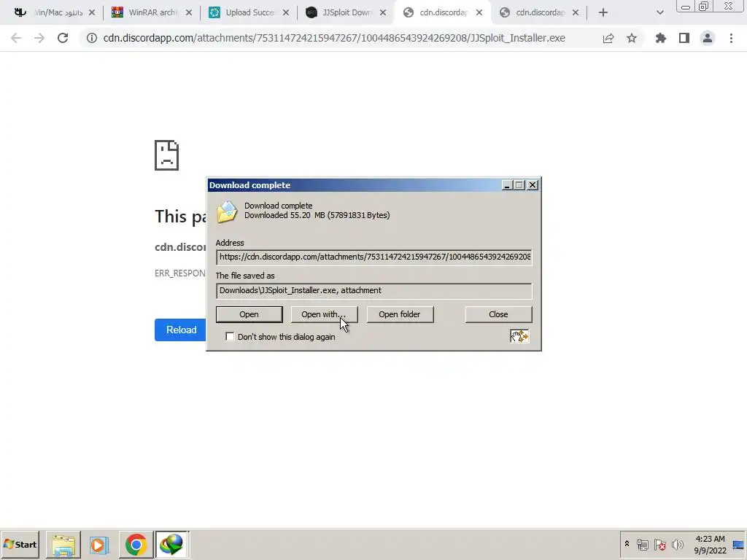
Task: Switch to Upload Success tab
Action: coord(249,13)
